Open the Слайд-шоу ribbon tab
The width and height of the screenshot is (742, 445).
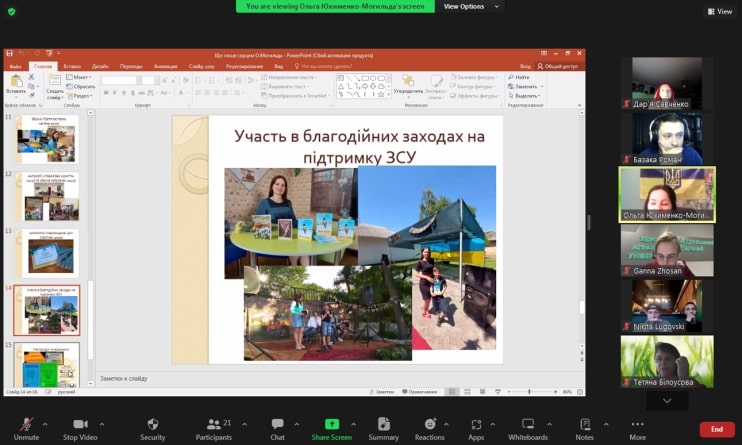pos(202,66)
